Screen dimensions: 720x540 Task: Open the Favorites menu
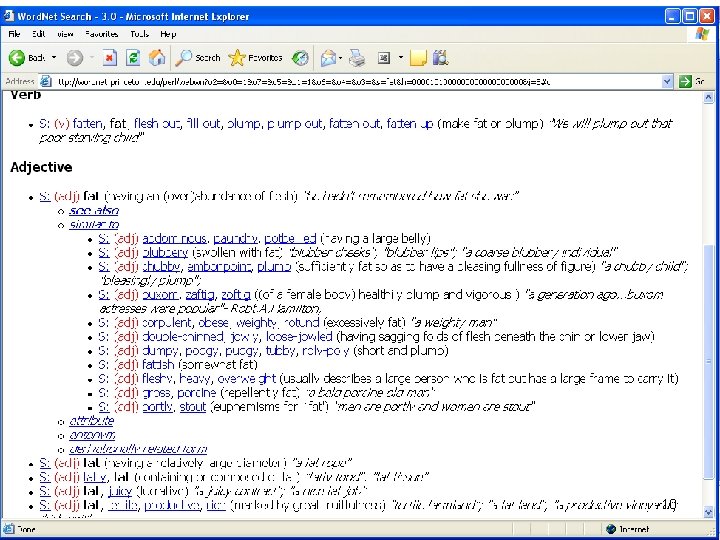pos(101,34)
